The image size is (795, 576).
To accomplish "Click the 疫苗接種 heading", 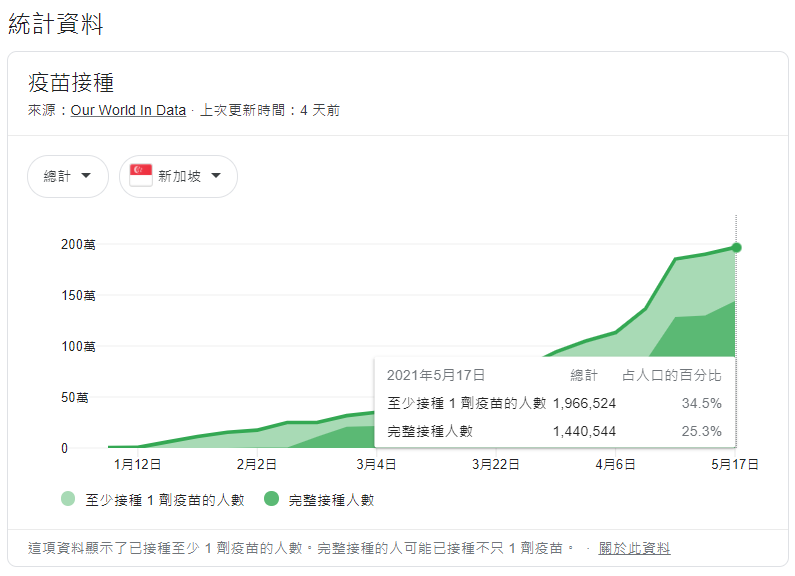I will pos(71,83).
